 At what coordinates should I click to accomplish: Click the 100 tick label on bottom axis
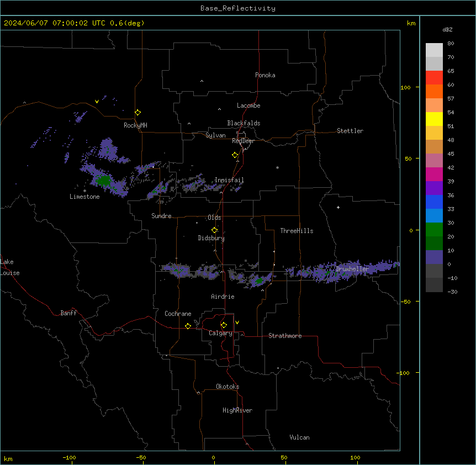pyautogui.click(x=355, y=457)
